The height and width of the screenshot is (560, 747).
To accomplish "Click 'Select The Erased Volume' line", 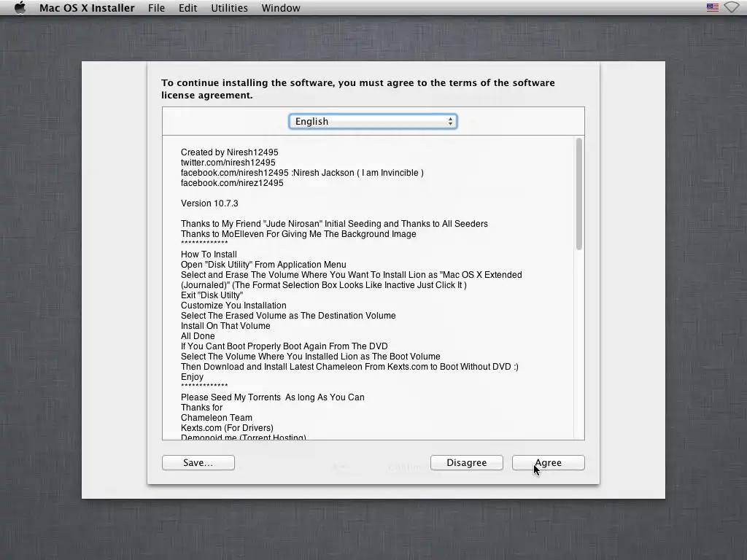I will point(288,316).
